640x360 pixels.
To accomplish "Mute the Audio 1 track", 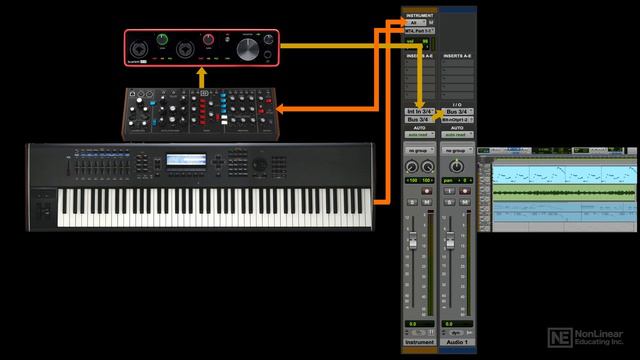I will coord(464,202).
